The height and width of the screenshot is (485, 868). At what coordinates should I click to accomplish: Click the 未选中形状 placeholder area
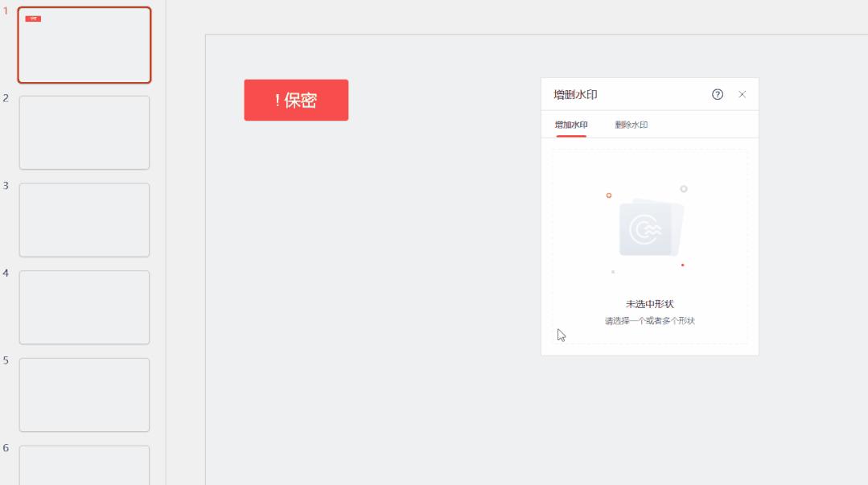pyautogui.click(x=650, y=302)
